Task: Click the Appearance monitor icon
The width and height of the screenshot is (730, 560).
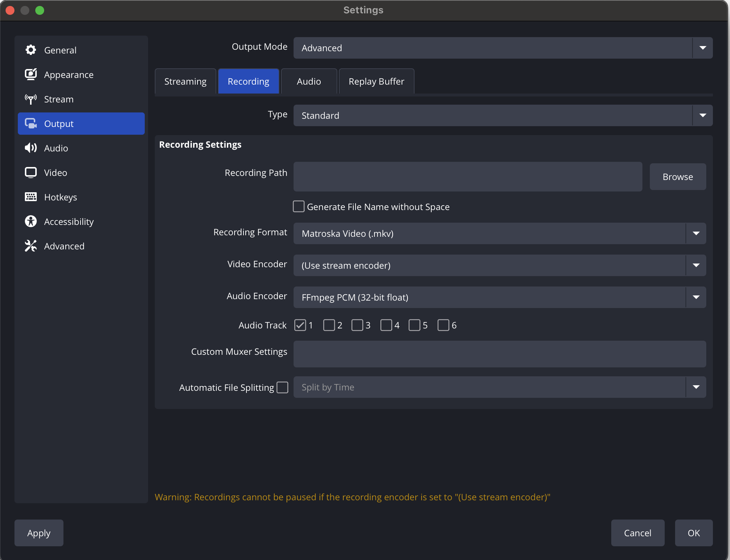Action: (x=31, y=74)
